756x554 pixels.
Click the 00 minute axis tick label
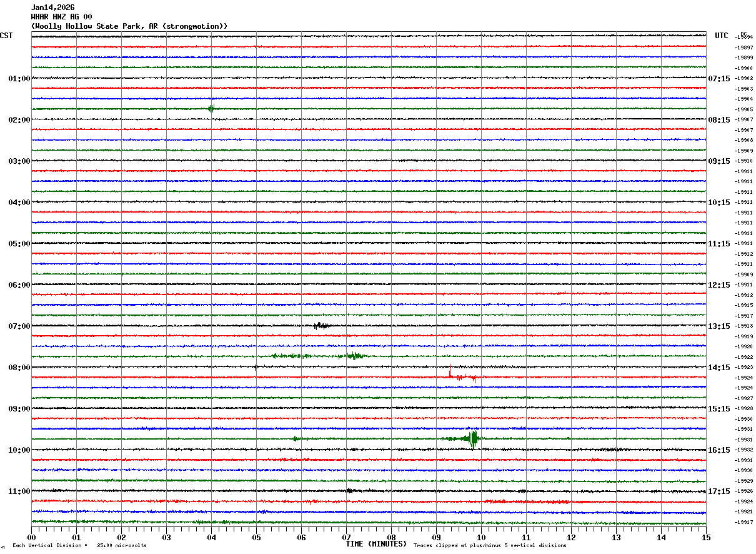(31, 537)
